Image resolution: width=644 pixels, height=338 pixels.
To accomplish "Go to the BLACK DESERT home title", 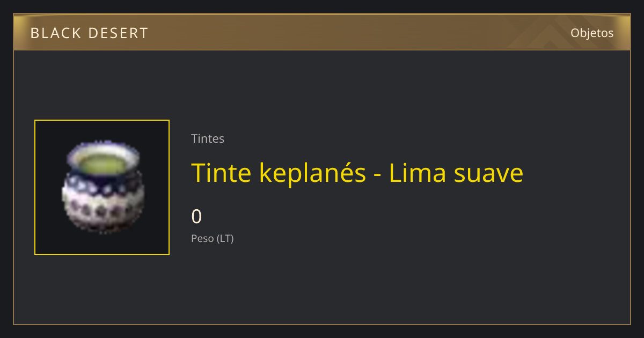I will click(x=89, y=33).
